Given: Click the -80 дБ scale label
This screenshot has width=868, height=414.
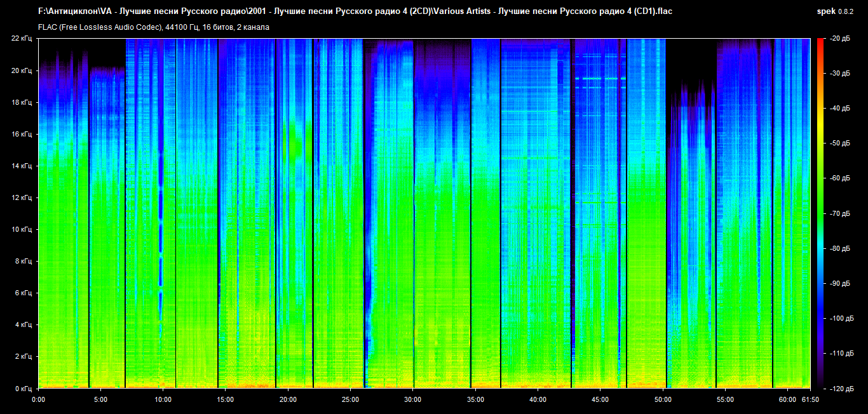Looking at the screenshot, I should 839,248.
